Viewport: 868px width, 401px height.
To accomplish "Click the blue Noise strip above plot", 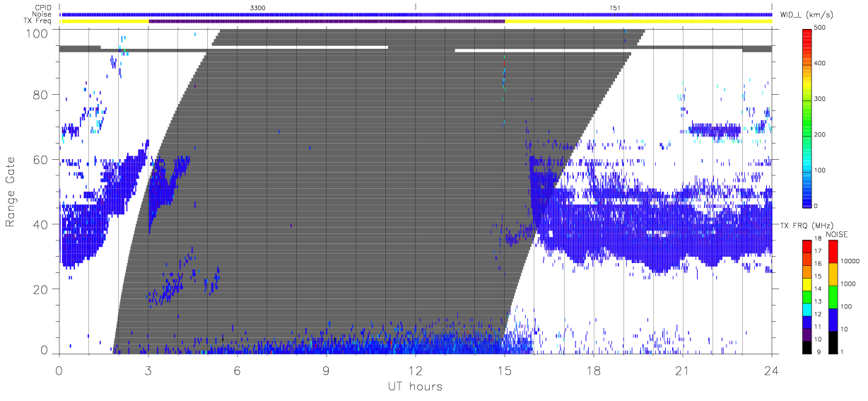I will pos(416,14).
